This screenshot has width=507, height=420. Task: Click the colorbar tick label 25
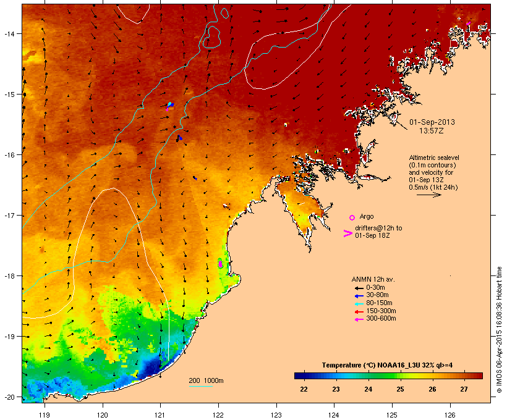[400, 389]
